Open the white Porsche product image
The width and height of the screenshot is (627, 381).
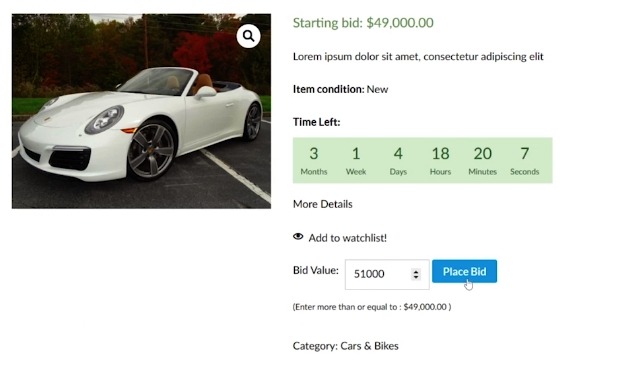(141, 111)
